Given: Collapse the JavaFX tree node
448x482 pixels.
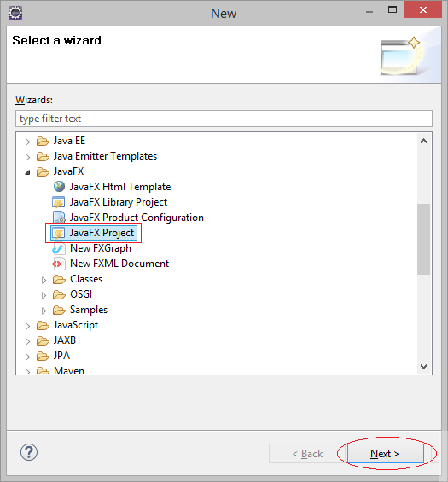Looking at the screenshot, I should click(x=27, y=172).
